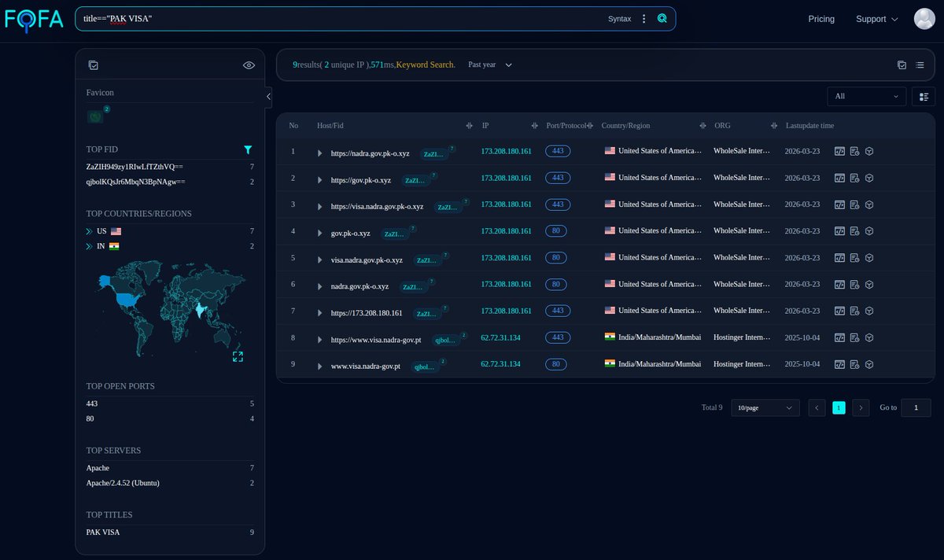Open the Pricing page

821,19
